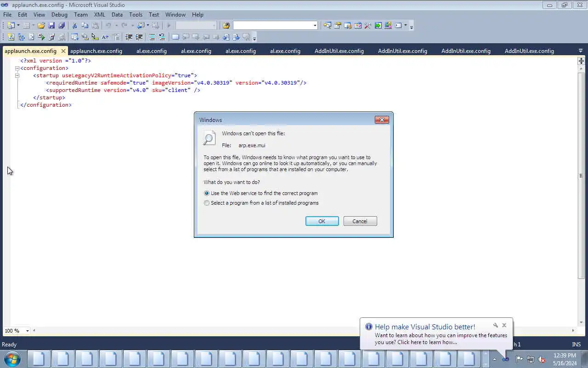588x368 pixels.
Task: Comment out the selected lines icon
Action: tap(152, 37)
